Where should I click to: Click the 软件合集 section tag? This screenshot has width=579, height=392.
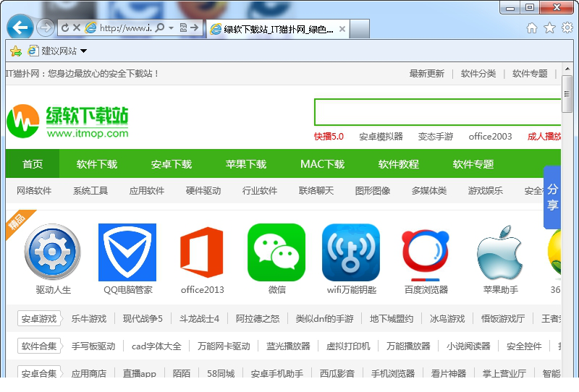39,346
